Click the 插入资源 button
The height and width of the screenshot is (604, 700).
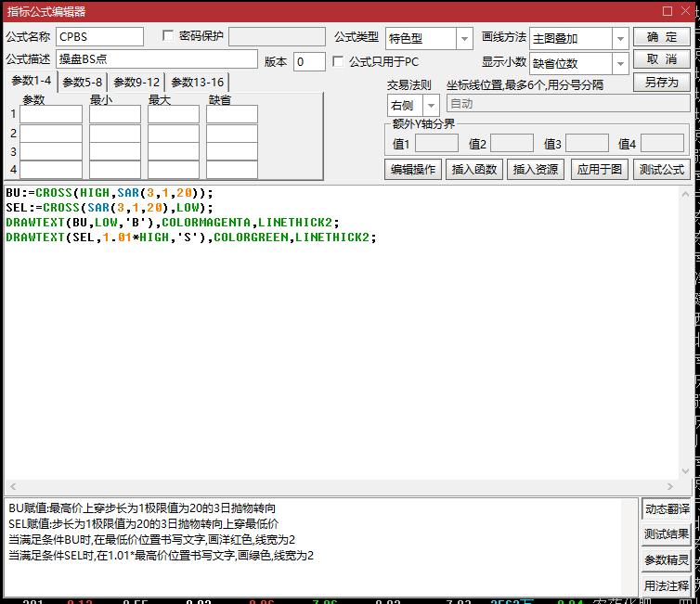pyautogui.click(x=536, y=170)
